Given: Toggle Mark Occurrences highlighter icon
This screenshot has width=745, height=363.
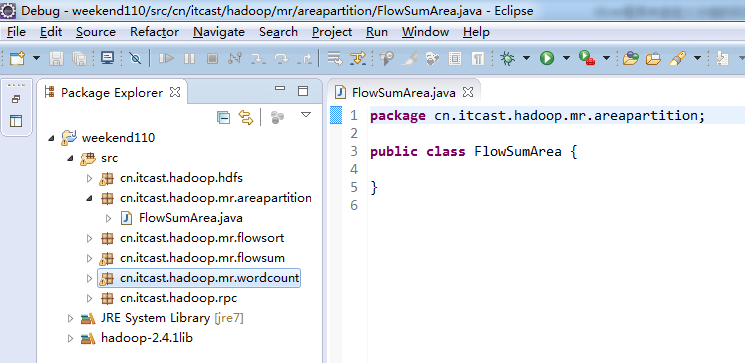Looking at the screenshot, I should (410, 58).
